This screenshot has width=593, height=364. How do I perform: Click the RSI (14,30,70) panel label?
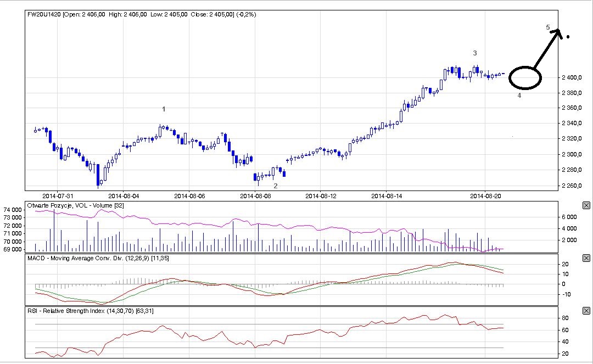(91, 311)
